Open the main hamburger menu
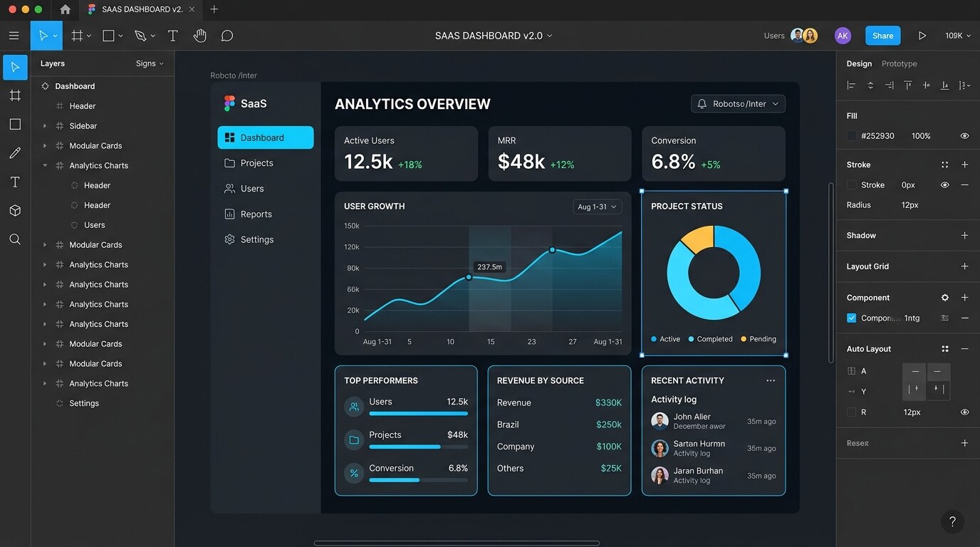Image resolution: width=980 pixels, height=547 pixels. click(x=14, y=36)
